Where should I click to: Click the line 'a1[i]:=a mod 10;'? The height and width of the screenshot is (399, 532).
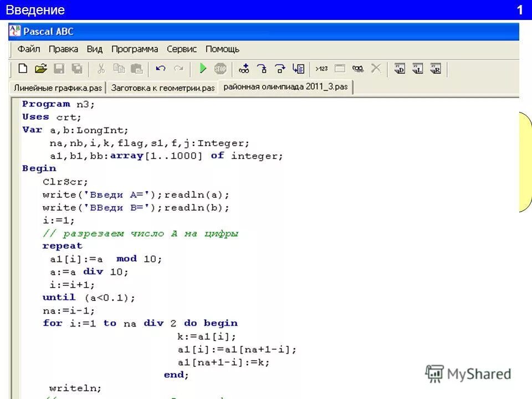pyautogui.click(x=106, y=259)
